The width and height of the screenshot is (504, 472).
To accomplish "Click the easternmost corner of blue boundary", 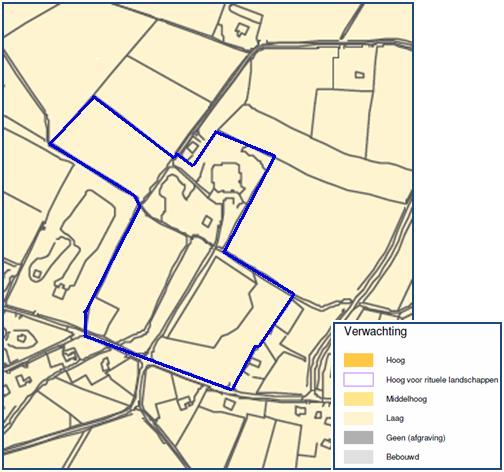I will (293, 294).
